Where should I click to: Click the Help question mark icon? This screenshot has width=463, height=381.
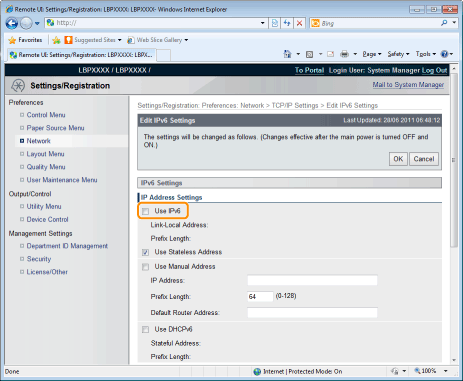444,54
